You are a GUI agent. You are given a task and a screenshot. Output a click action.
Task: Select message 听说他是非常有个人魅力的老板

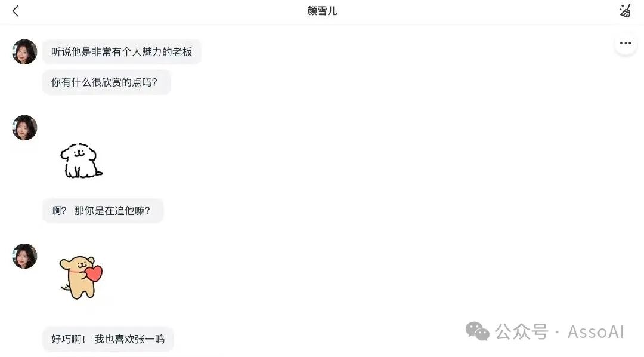coord(122,52)
